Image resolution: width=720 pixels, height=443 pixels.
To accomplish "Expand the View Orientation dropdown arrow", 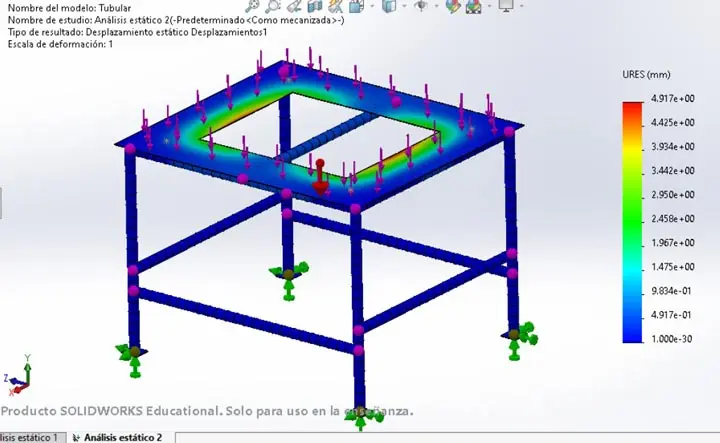I will tap(372, 6).
